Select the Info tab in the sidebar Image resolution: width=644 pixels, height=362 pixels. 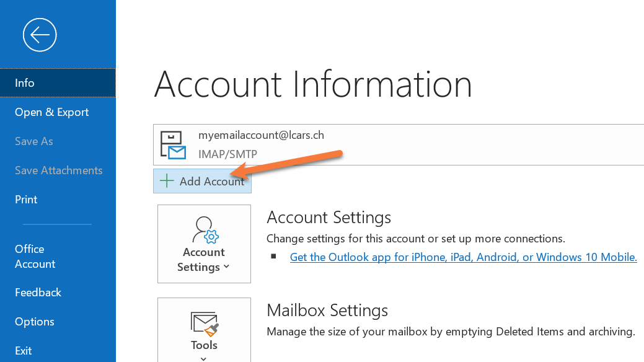[x=25, y=83]
